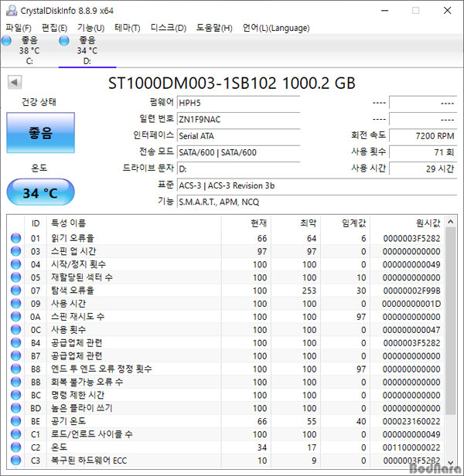Click status orb for BD 높은 플라이 쓰기
This screenshot has height=476, width=464.
[15, 408]
